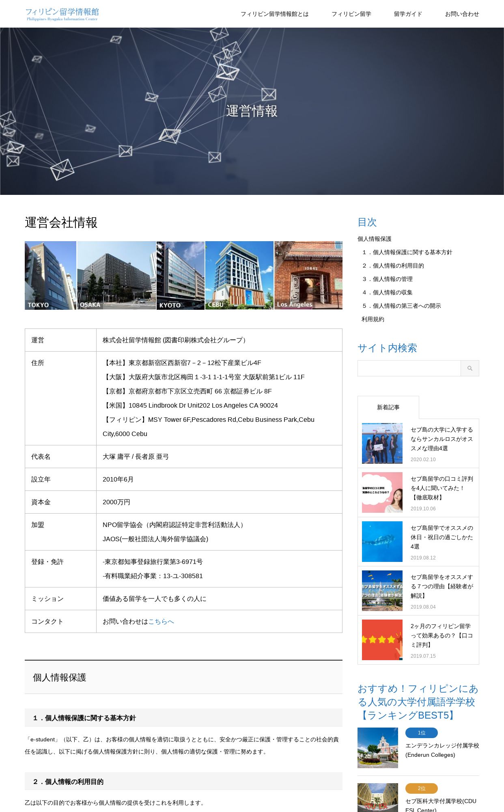Click the 2020.02.10 article date
The image size is (504, 812).
click(x=423, y=460)
